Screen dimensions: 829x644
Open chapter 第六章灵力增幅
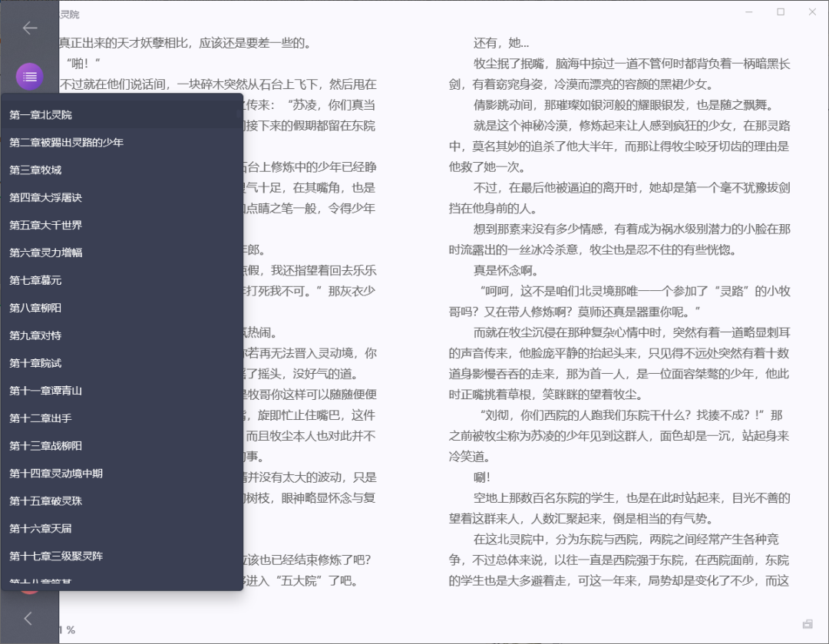pos(122,253)
